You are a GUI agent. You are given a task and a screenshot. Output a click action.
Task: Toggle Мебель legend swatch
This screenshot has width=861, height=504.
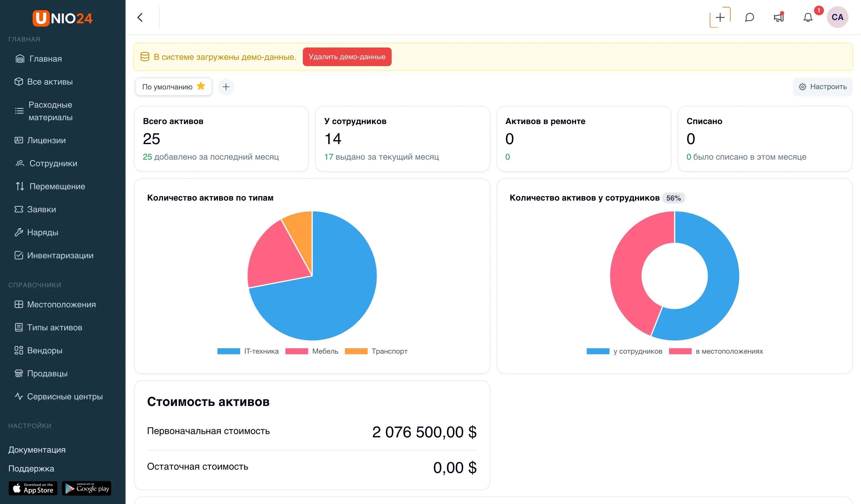tap(297, 351)
